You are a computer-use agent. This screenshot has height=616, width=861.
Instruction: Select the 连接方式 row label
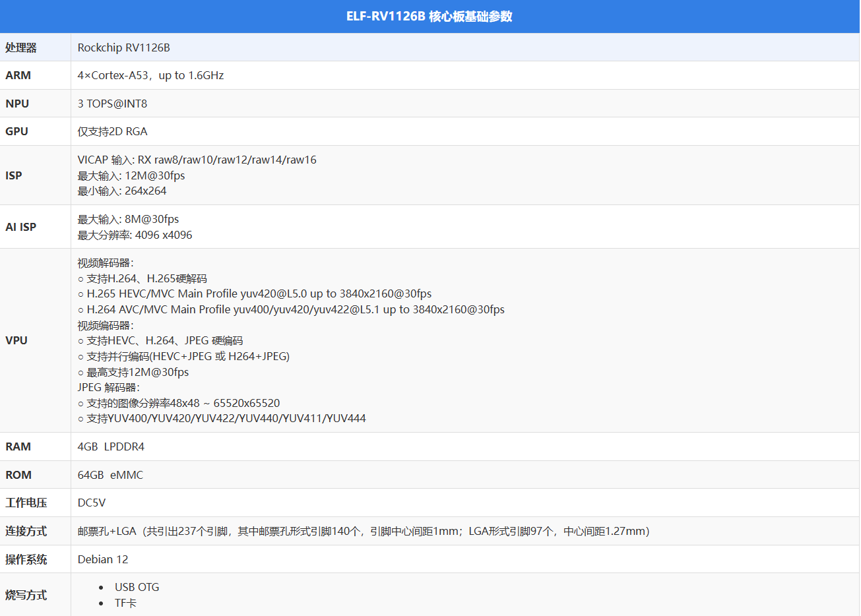pyautogui.click(x=26, y=531)
